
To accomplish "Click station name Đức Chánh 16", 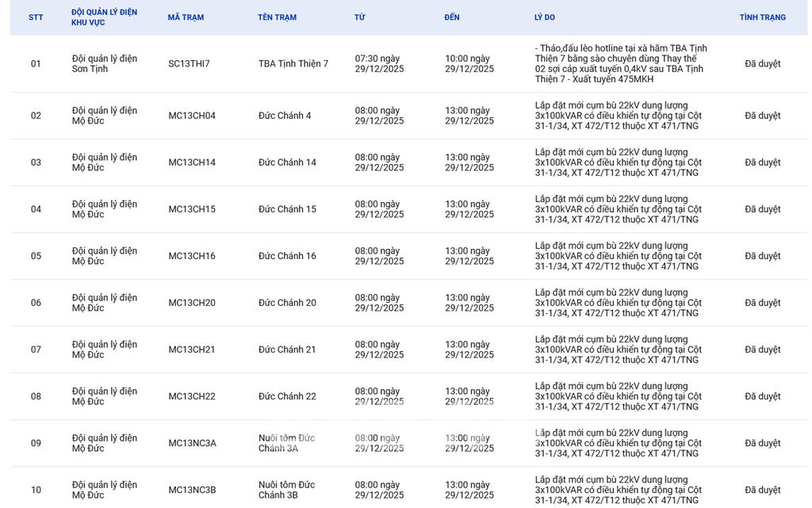I will coord(287,256).
